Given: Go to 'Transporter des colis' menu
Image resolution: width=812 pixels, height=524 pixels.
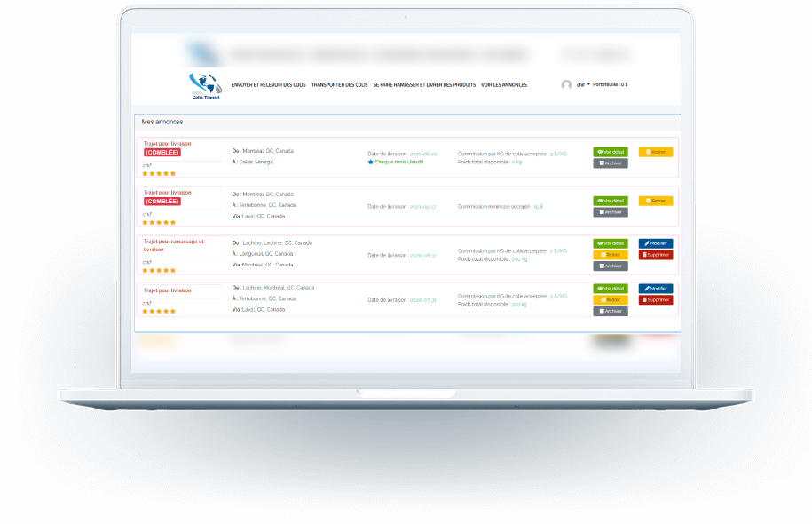Looking at the screenshot, I should point(339,85).
